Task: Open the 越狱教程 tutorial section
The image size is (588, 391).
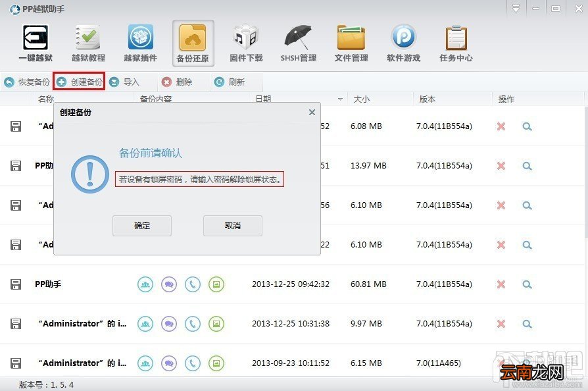Action: pyautogui.click(x=89, y=43)
